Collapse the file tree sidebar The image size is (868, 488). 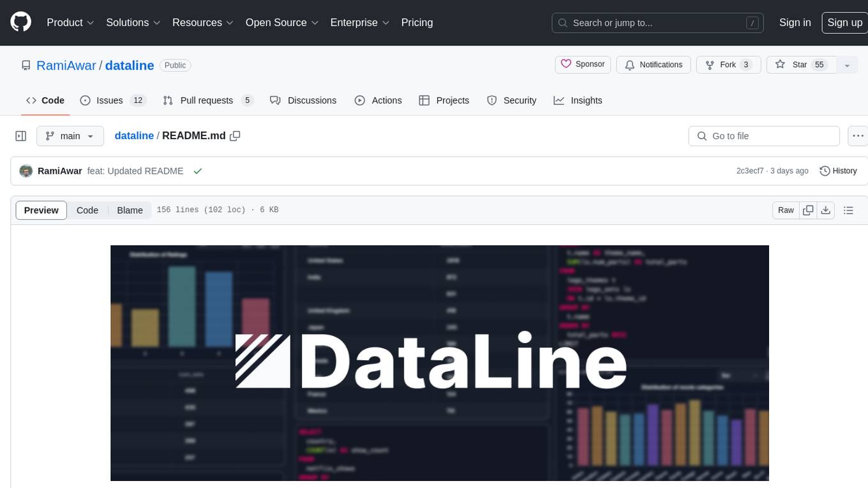coord(21,136)
